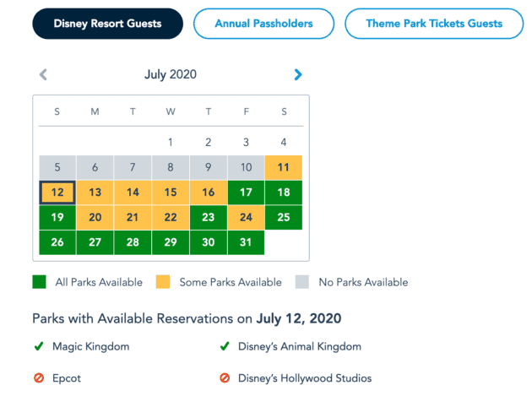The image size is (532, 396).
Task: Click unavailable icon beside Disney's Hollywood Studios
Action: pos(225,378)
